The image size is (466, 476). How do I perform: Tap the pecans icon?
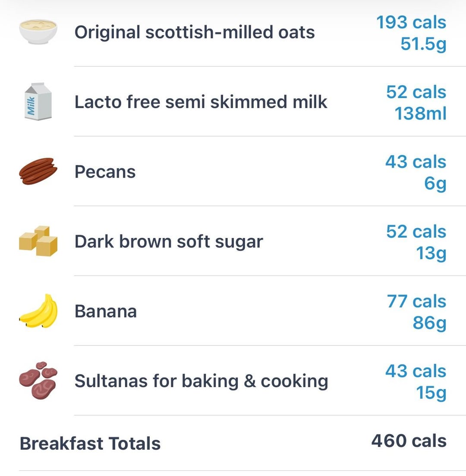point(38,171)
